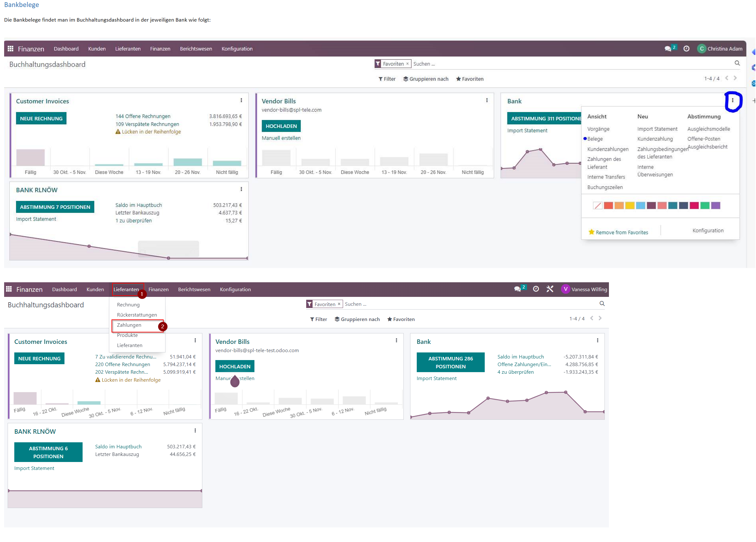Click the search magnifier in upper dashboard
Image resolution: width=756 pixels, height=542 pixels.
[737, 63]
